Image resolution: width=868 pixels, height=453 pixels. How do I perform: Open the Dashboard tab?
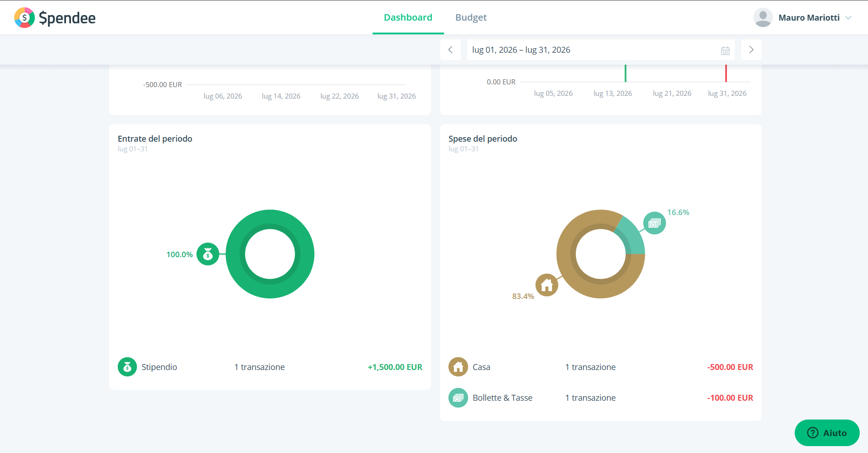(408, 17)
